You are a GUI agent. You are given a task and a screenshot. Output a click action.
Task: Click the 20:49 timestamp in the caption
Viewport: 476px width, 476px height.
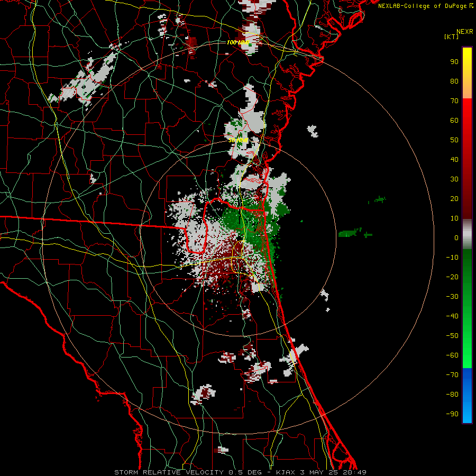pos(354,472)
